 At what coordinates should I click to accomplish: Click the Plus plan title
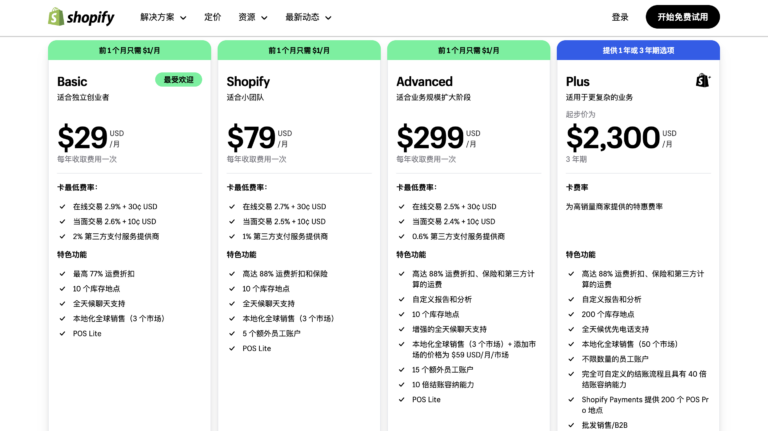tap(577, 81)
